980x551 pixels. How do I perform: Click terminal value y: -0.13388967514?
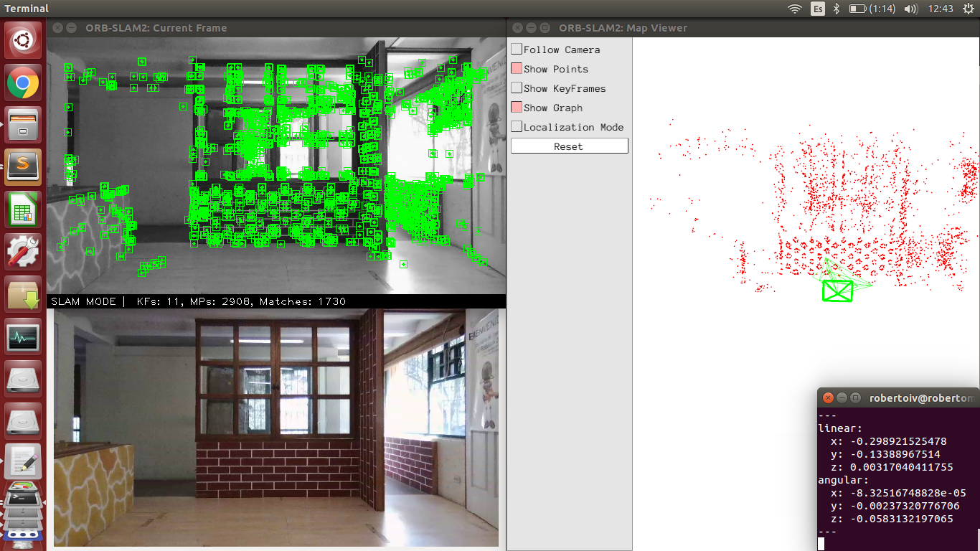click(x=885, y=453)
